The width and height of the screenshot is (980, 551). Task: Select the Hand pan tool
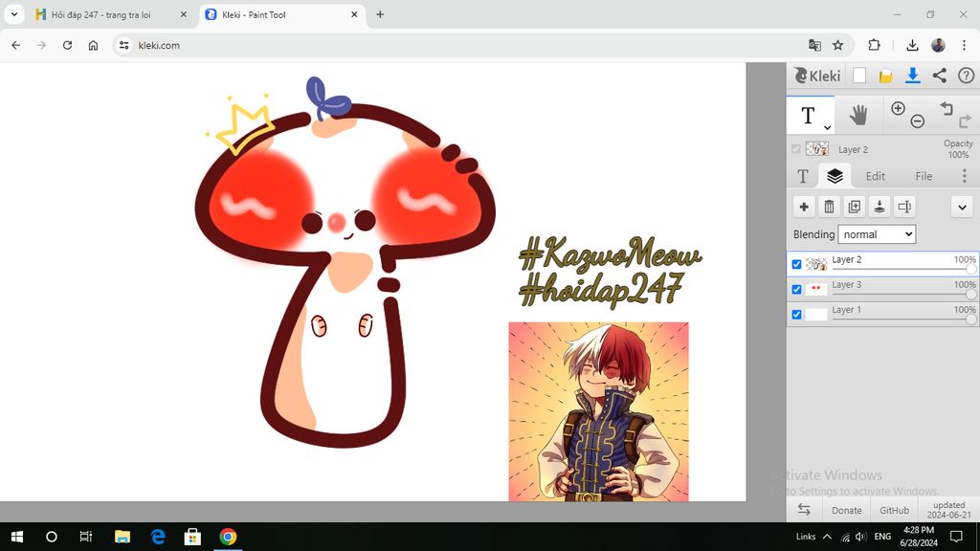pos(858,115)
